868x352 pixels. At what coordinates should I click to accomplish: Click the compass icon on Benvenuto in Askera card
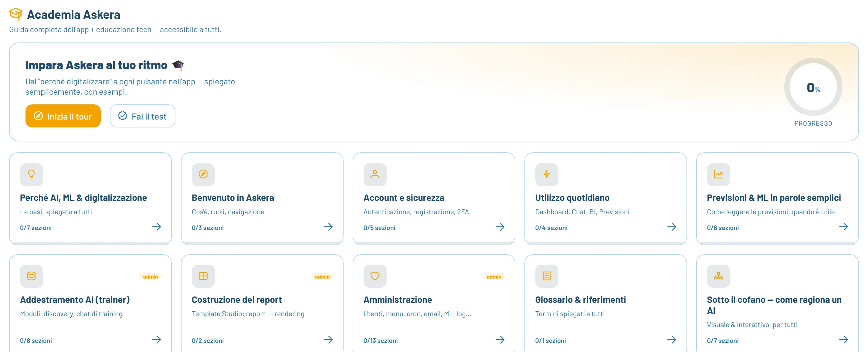[203, 174]
